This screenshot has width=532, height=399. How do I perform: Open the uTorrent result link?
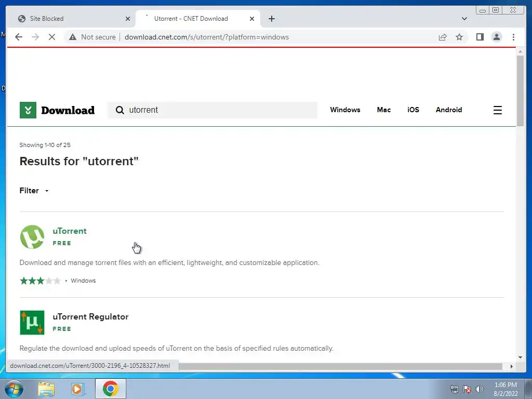70,231
